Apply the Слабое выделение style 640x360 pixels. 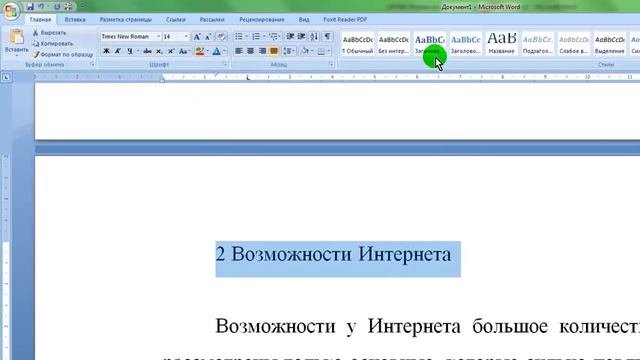[x=573, y=44]
